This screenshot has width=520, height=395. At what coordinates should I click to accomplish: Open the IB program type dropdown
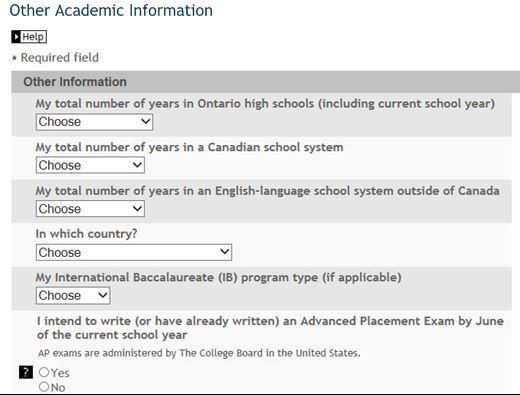tap(73, 296)
